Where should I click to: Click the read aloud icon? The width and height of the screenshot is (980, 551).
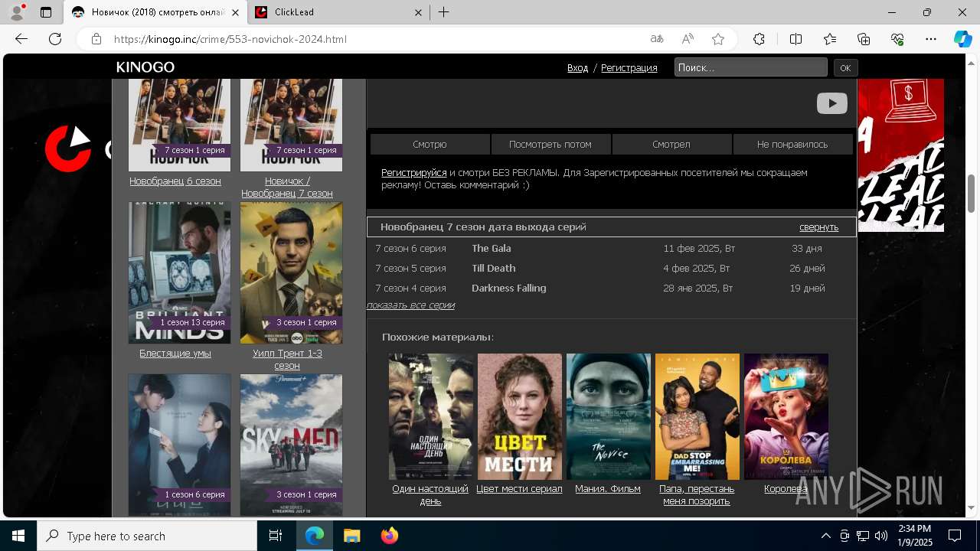688,39
